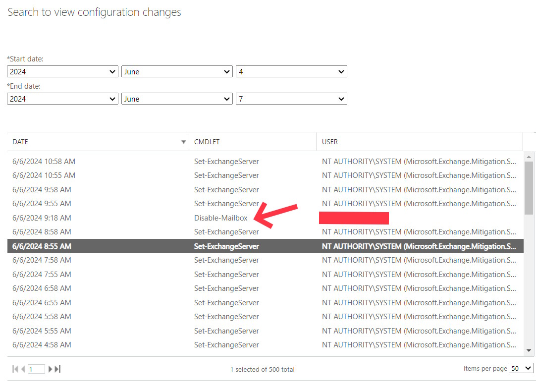Select the 6/6/2024 10:58 AM Set-ExchangeServer row
Image resolution: width=536 pixels, height=392 pixels.
[x=226, y=162]
